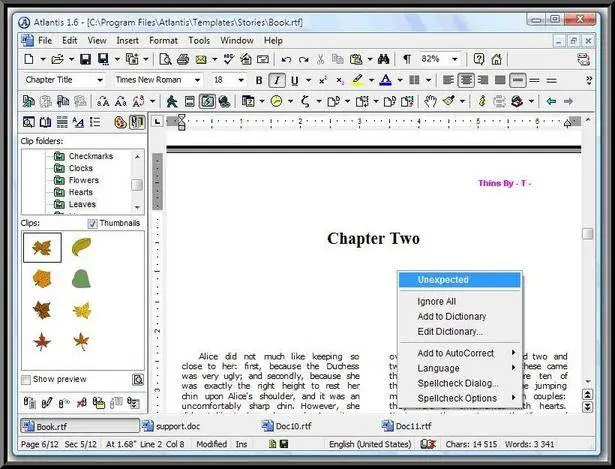Image resolution: width=615 pixels, height=469 pixels.
Task: Toggle center alignment
Action: tap(466, 80)
